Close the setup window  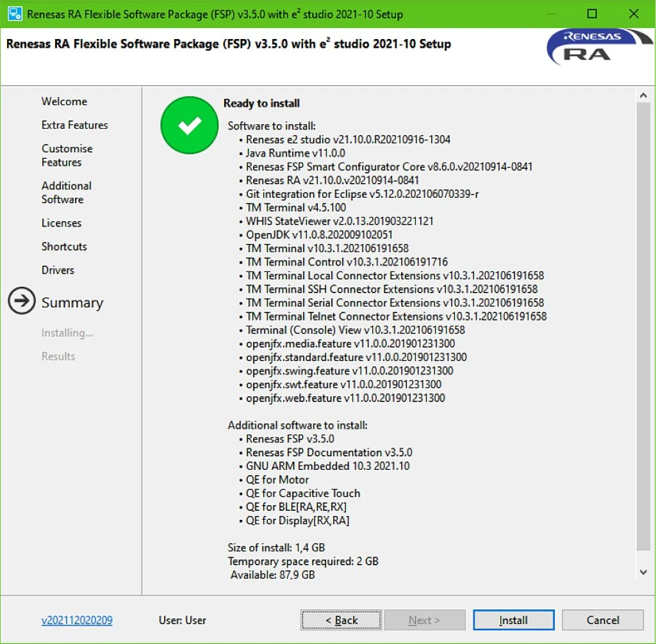click(634, 14)
